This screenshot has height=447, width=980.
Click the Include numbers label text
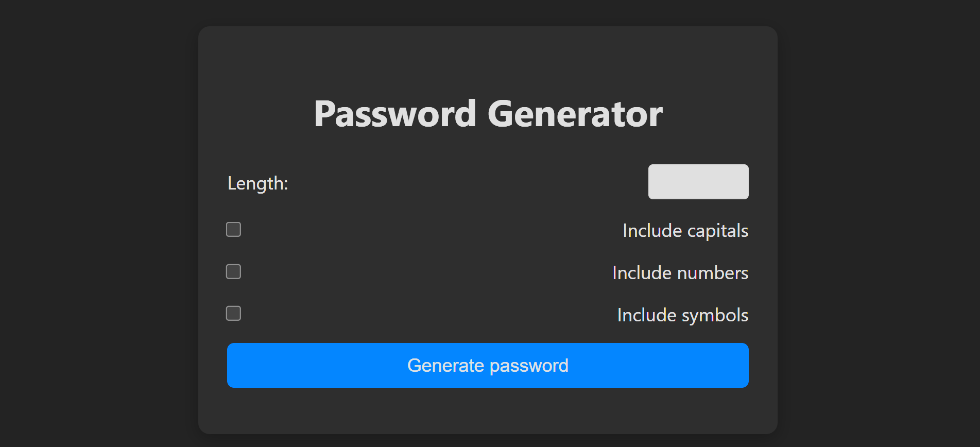click(x=680, y=273)
